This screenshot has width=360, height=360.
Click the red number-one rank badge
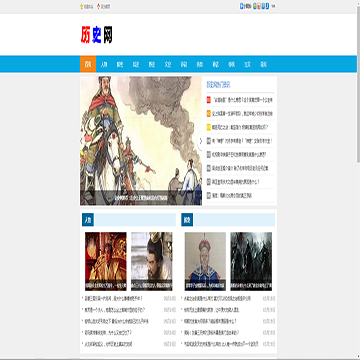209,100
